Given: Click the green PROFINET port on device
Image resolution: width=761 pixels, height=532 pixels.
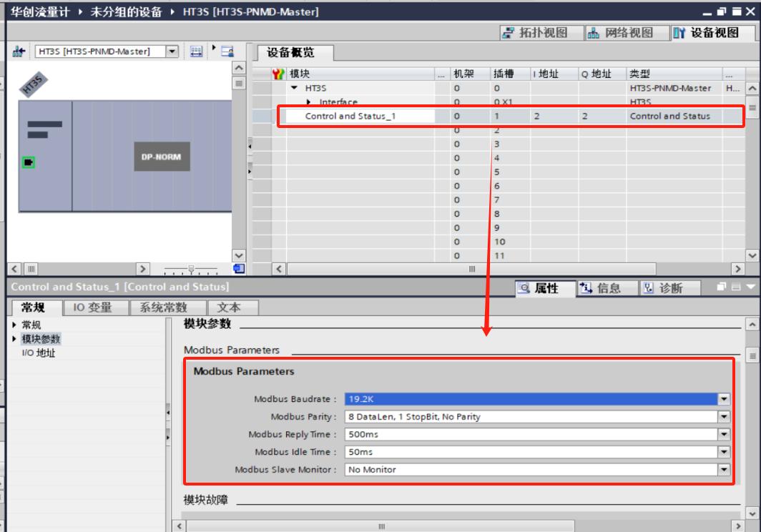Looking at the screenshot, I should [x=29, y=162].
